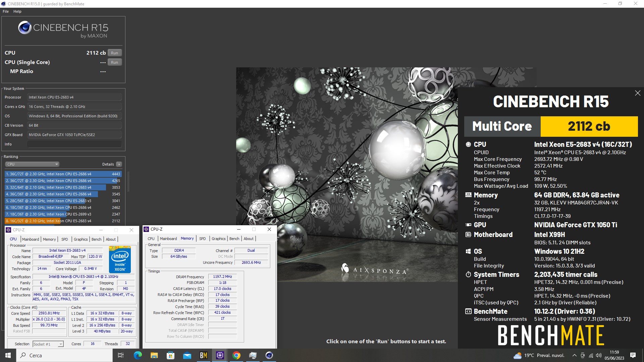The width and height of the screenshot is (644, 362).
Task: Open the weather widget showing 19°C
Action: pyautogui.click(x=539, y=355)
